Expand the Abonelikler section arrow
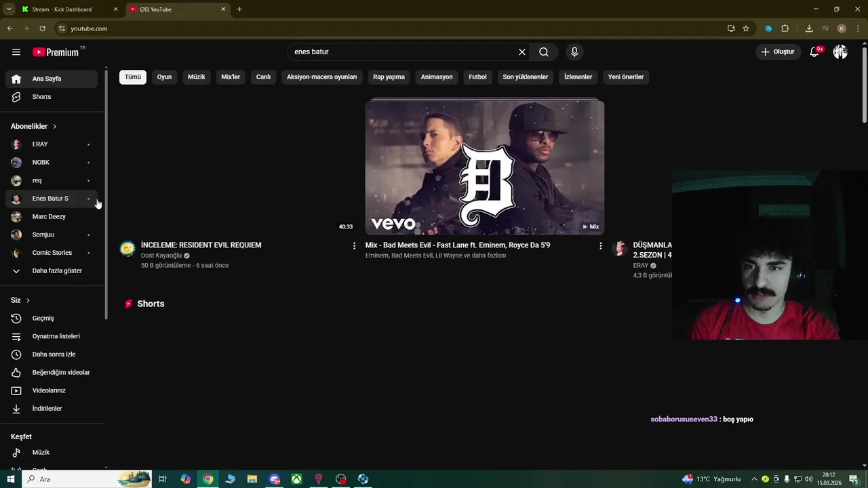This screenshot has height=488, width=868. pyautogui.click(x=55, y=127)
